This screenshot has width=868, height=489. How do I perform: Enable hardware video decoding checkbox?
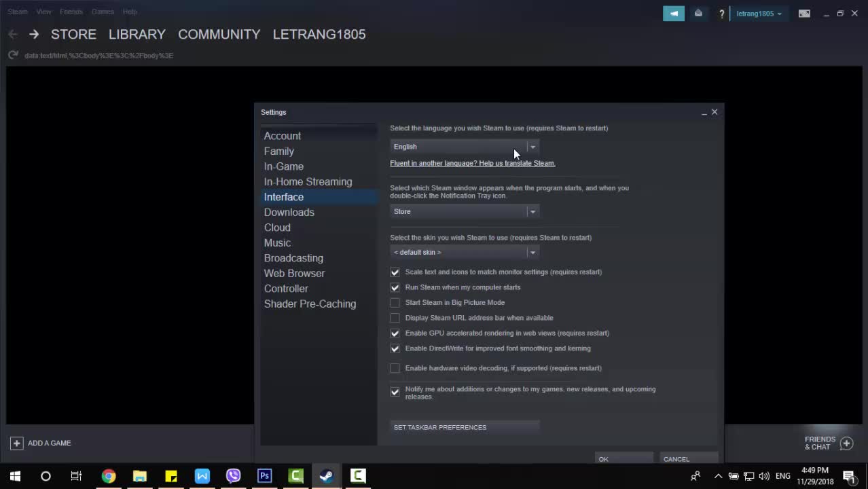pyautogui.click(x=395, y=368)
